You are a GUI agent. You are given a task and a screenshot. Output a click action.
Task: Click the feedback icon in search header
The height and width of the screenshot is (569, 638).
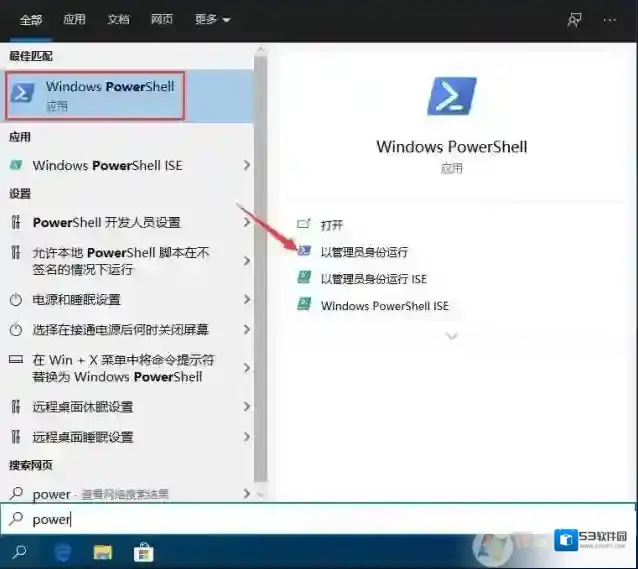click(574, 19)
